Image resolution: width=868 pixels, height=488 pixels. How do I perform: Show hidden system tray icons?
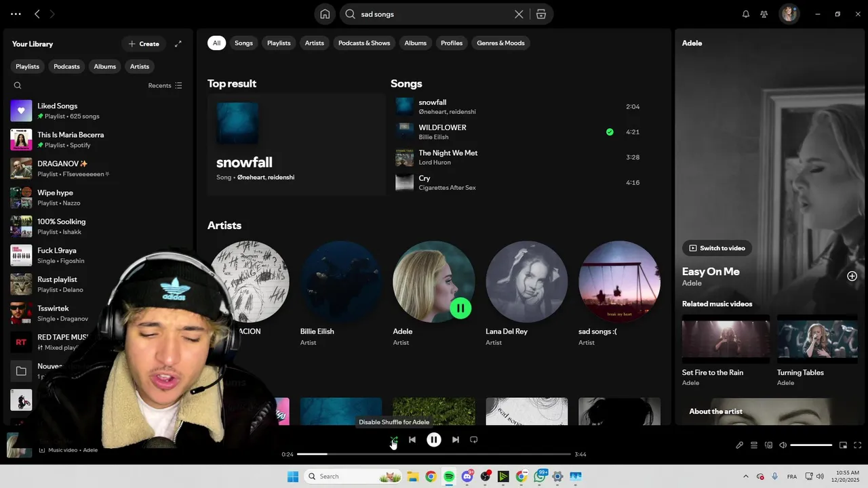pos(746,476)
